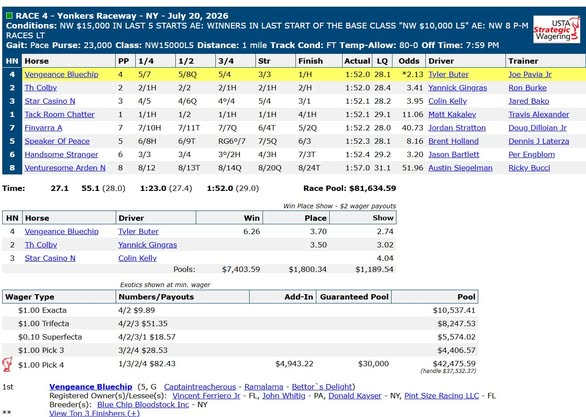Click the USTA Strategic Wagering logo
Viewport: 586px width, 417px height.
click(x=557, y=30)
